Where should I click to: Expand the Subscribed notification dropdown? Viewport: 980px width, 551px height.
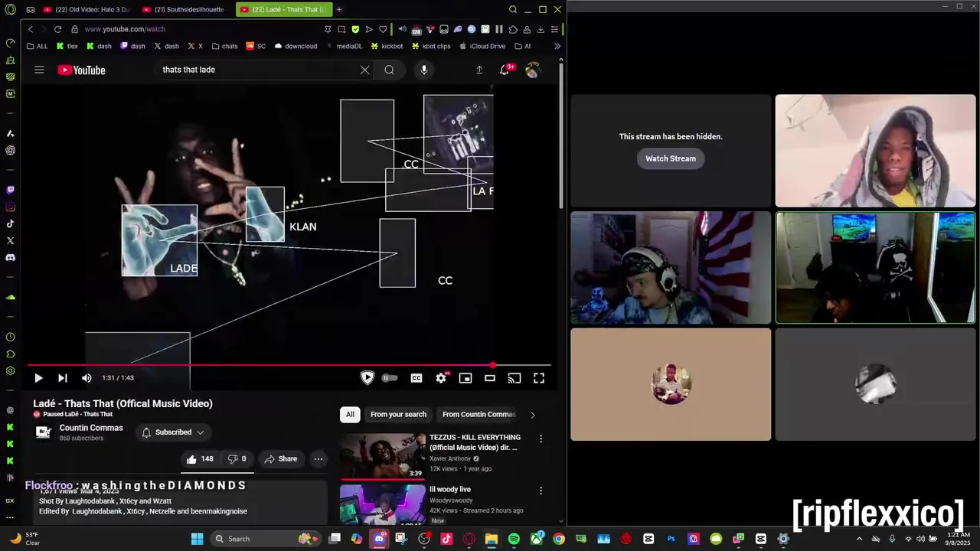(173, 432)
